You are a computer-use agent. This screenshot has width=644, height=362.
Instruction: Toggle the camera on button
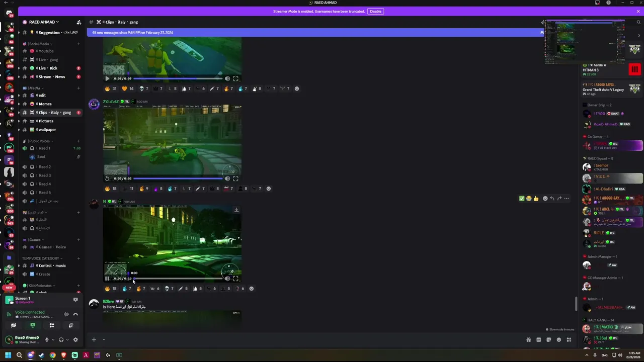[14, 325]
